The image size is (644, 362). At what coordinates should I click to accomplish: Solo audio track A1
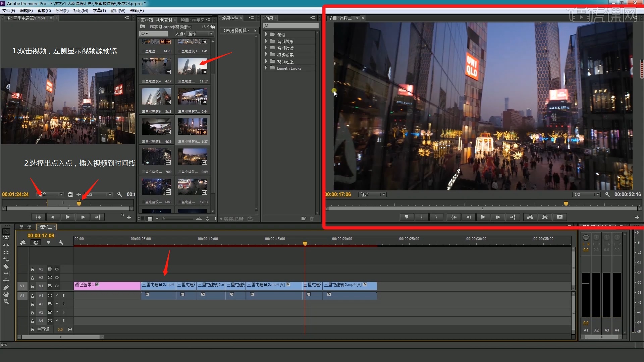[x=63, y=296]
